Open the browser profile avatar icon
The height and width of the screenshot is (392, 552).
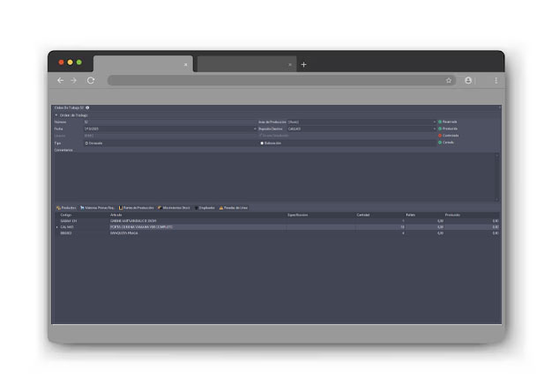pos(468,80)
